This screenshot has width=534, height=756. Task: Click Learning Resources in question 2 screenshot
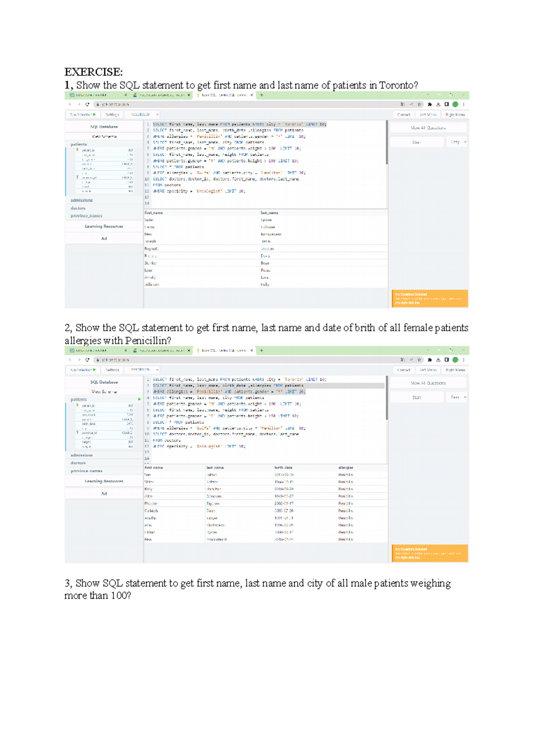104,481
